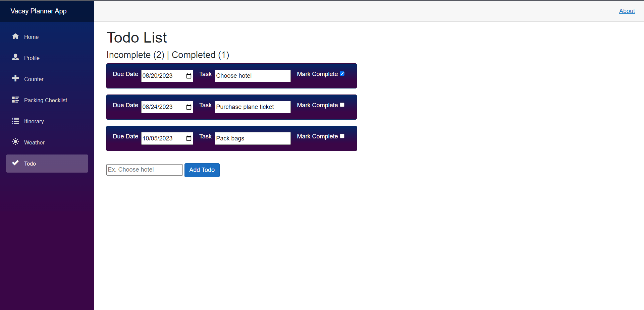The height and width of the screenshot is (310, 644).
Task: Check Mark Complete for Purchase plane ticket
Action: pyautogui.click(x=342, y=105)
